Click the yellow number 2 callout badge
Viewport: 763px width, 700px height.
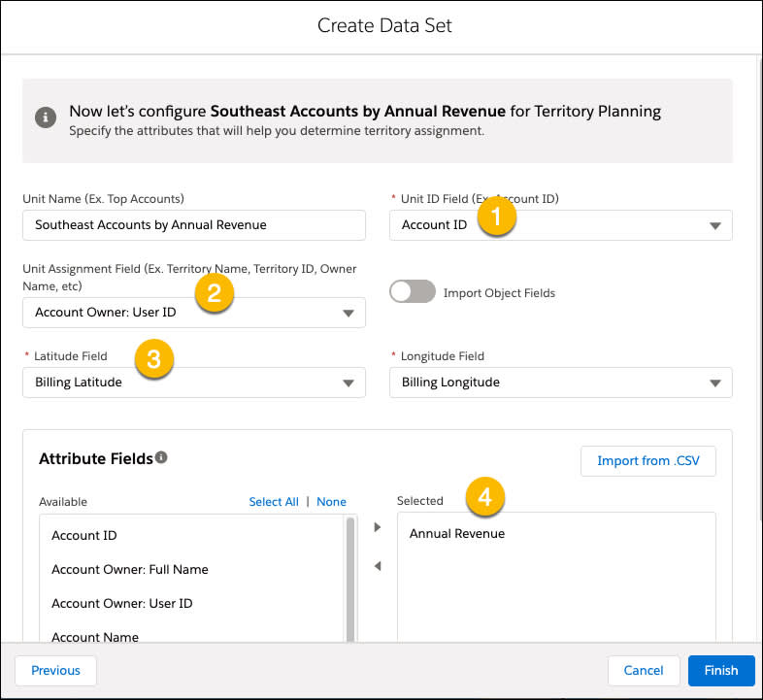tap(215, 293)
